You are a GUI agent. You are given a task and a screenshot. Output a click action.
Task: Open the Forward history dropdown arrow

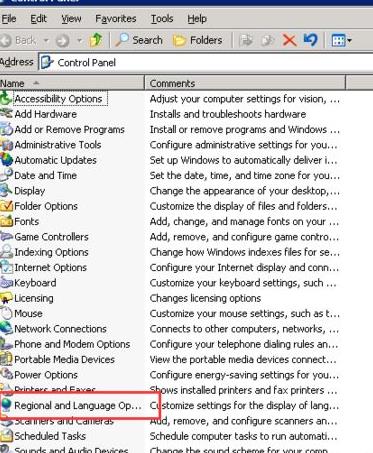pos(79,41)
